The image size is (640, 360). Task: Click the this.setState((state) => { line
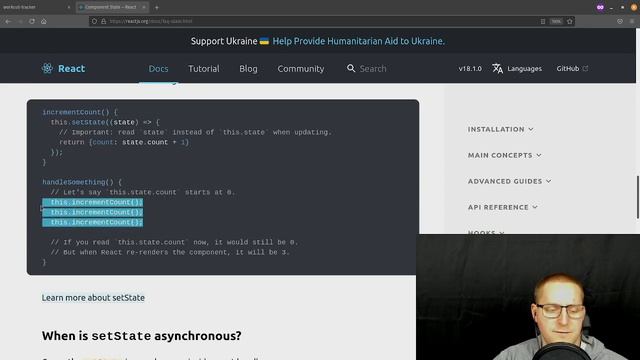pos(105,122)
